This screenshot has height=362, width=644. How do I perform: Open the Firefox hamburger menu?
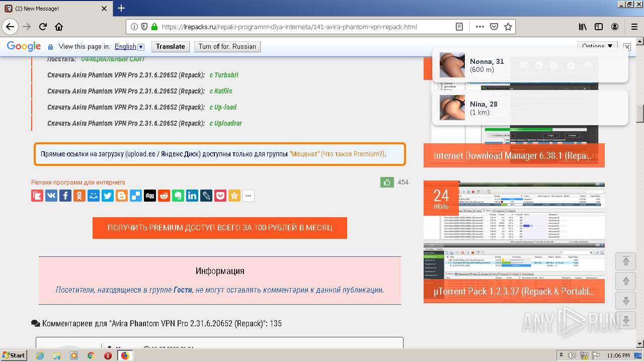point(634,27)
